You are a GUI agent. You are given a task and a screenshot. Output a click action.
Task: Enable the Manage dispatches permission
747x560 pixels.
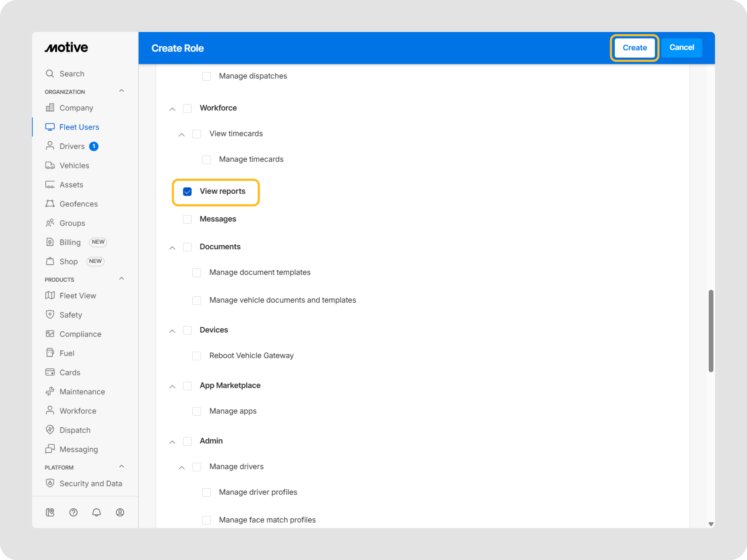pos(207,76)
